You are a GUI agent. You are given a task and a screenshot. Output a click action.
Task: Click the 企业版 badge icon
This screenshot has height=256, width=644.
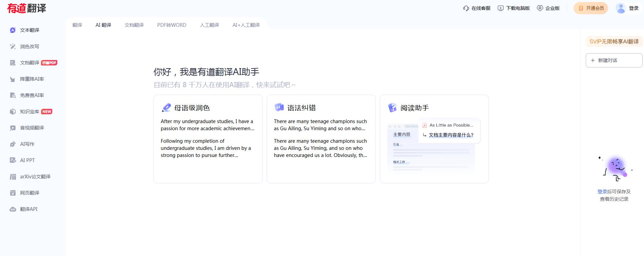click(540, 8)
